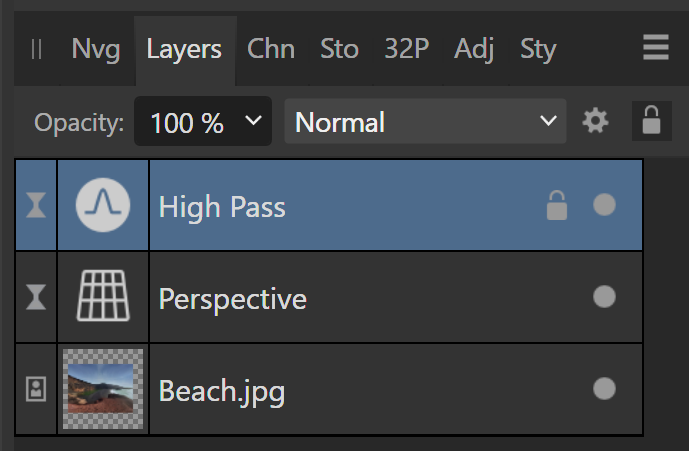Click the lock icon on High Pass layer
Viewport: 689px width, 451px height.
click(555, 206)
